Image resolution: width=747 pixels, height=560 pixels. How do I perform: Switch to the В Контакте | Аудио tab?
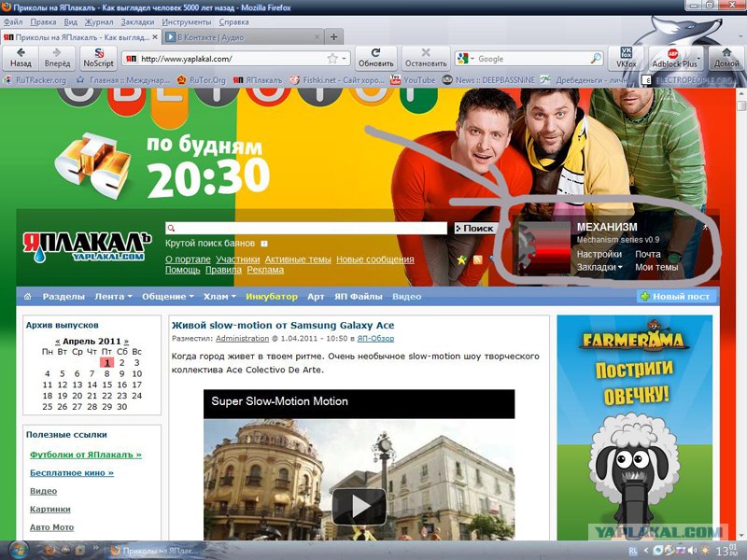click(x=243, y=36)
